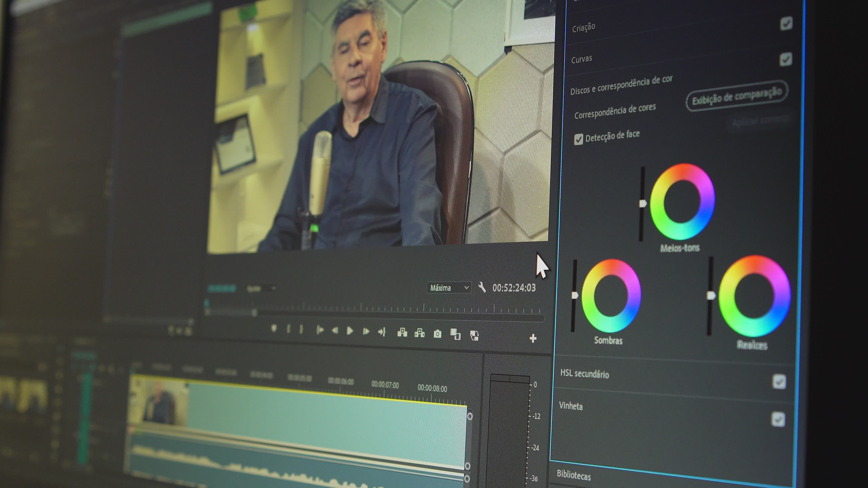Screen dimensions: 868x488
Task: Click the Add Marker icon in the transport bar
Action: point(274,328)
